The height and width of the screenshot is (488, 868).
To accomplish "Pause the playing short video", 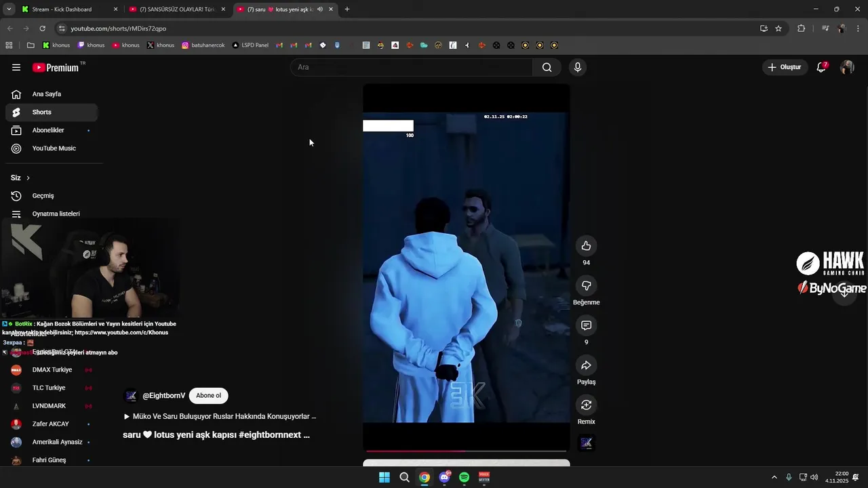I will pos(466,268).
